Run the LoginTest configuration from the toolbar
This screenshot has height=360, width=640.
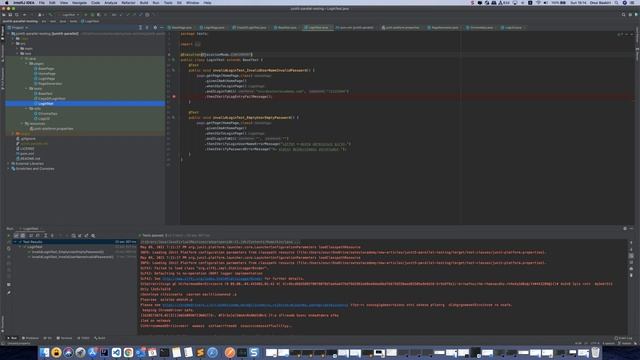click(x=86, y=15)
